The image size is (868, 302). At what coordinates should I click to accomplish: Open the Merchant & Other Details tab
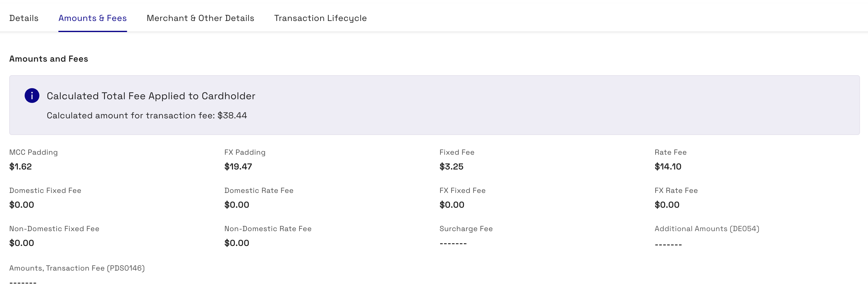[x=200, y=18]
